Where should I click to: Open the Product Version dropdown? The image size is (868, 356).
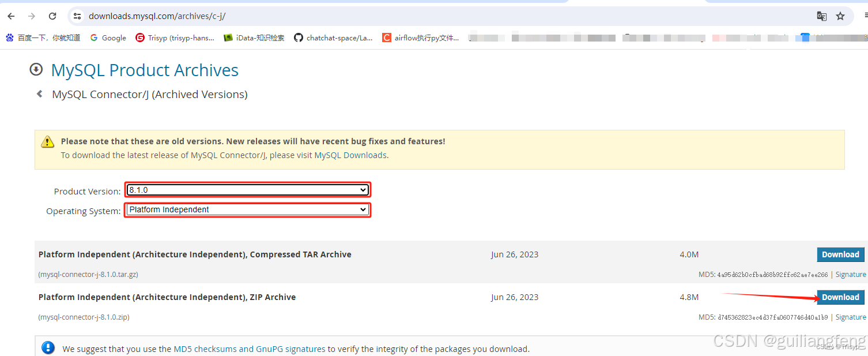pos(247,190)
